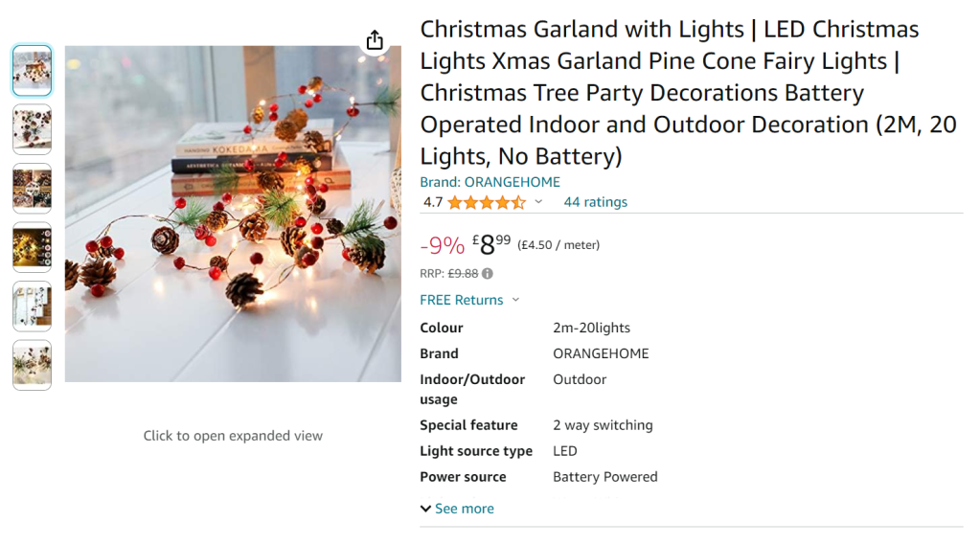Viewport: 980px width, 545px height.
Task: Open the 44 ratings link
Action: tap(595, 202)
